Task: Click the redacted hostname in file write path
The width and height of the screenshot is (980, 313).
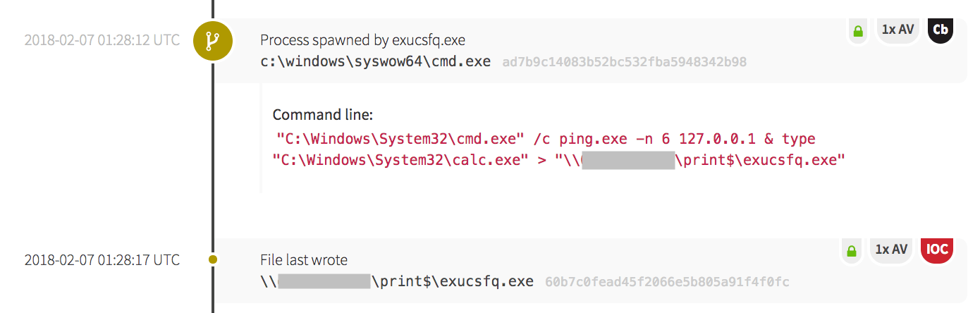Action: tap(324, 281)
